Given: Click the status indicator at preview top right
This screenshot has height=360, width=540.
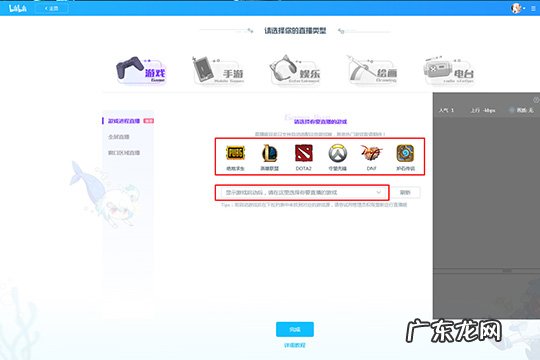Looking at the screenshot, I should 521,110.
